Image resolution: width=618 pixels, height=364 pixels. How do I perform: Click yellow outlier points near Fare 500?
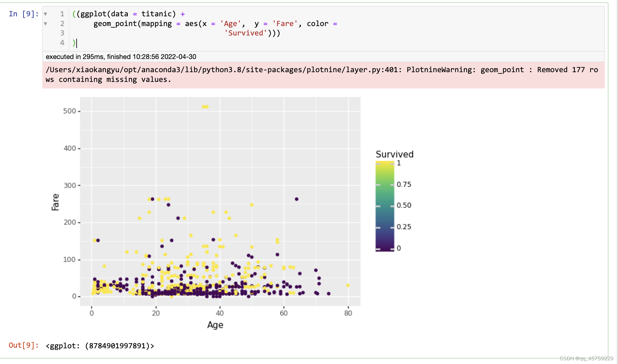(x=205, y=107)
